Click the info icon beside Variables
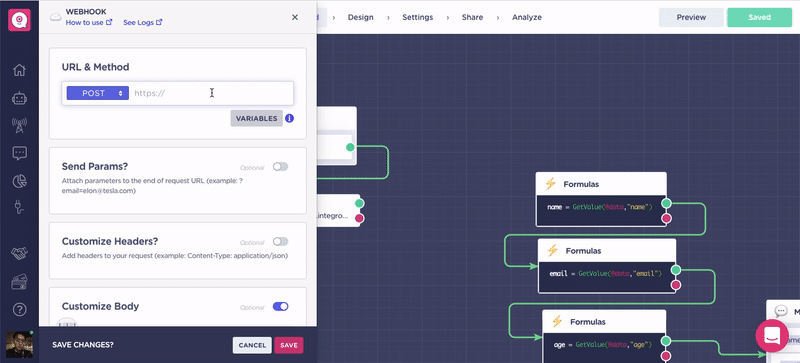Image resolution: width=800 pixels, height=363 pixels. point(289,118)
